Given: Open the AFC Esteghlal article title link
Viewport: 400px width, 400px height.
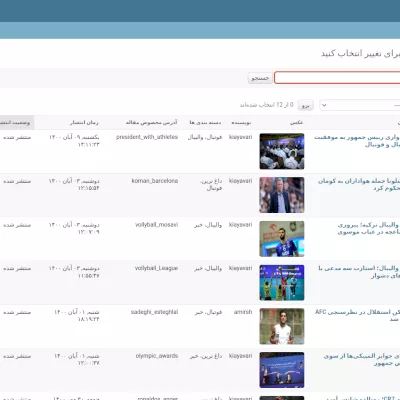Looking at the screenshot, I should tap(357, 315).
